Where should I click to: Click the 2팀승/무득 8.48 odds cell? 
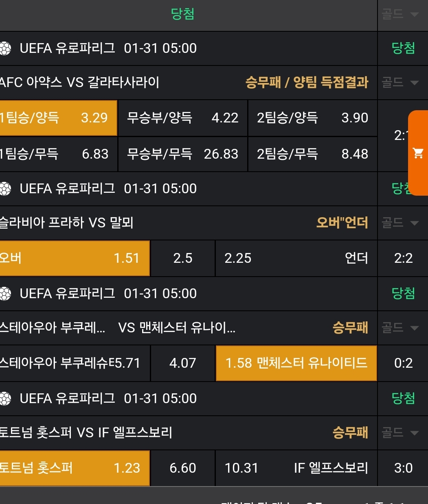(312, 154)
